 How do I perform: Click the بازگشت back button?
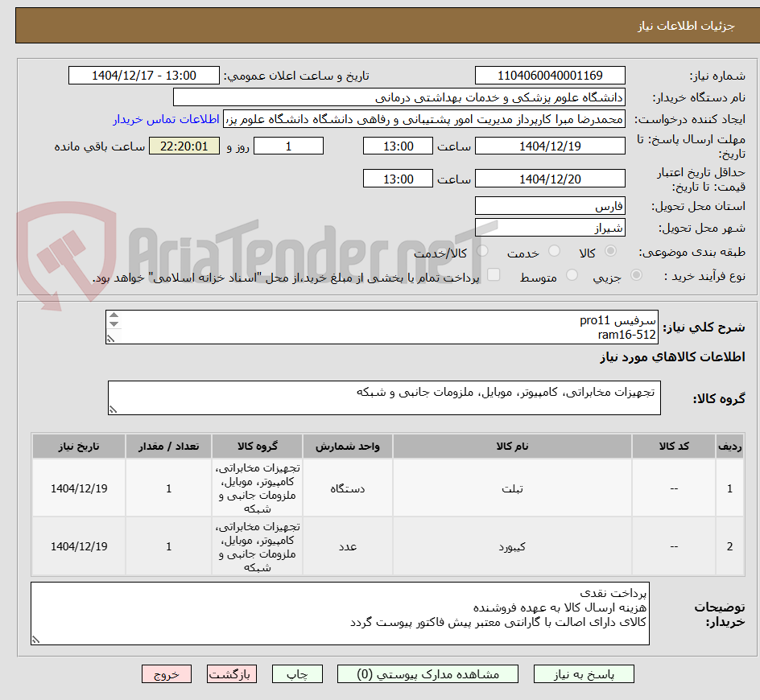231,673
